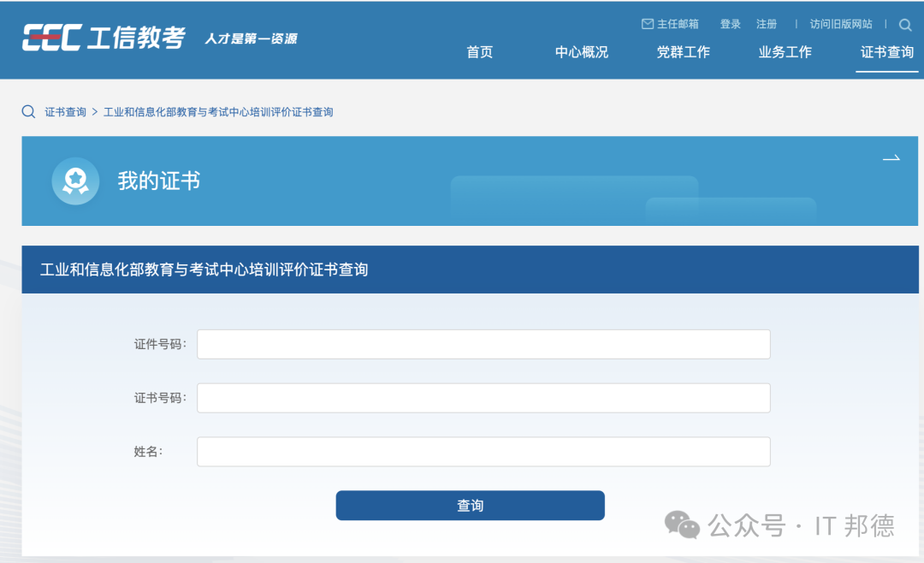Screen dimensions: 924x563
Task: Open the 首页 menu item
Action: (x=480, y=52)
